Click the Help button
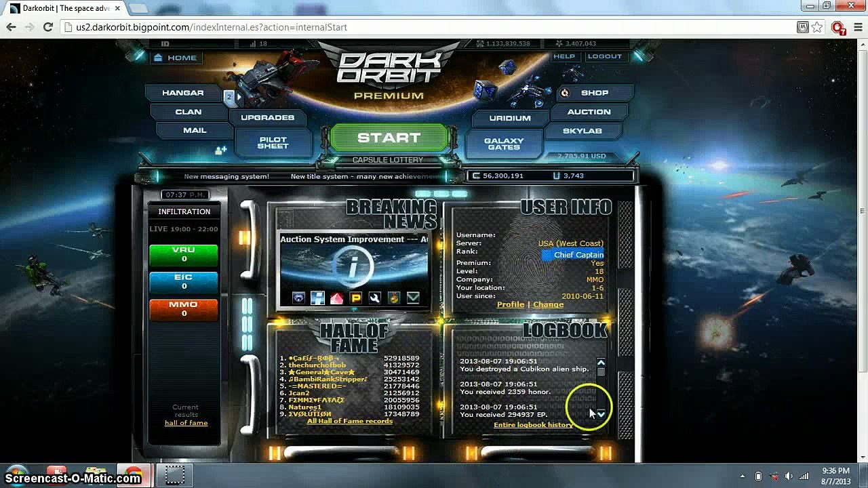 pos(564,56)
